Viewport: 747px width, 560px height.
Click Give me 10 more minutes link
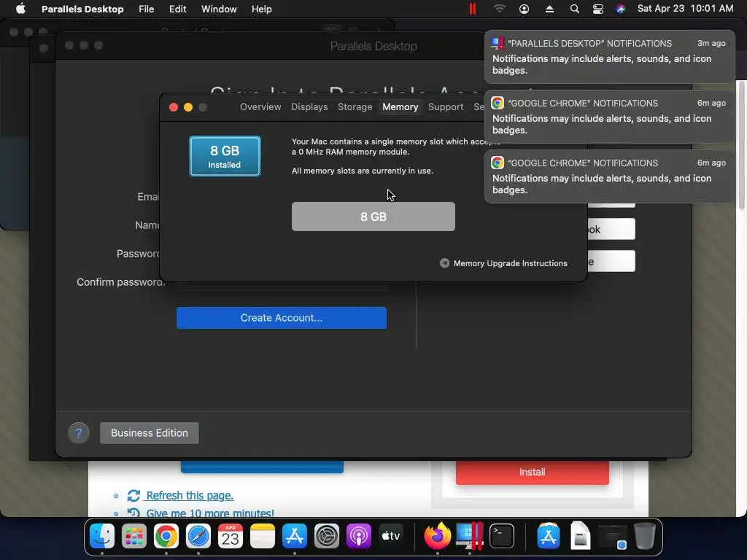point(209,513)
